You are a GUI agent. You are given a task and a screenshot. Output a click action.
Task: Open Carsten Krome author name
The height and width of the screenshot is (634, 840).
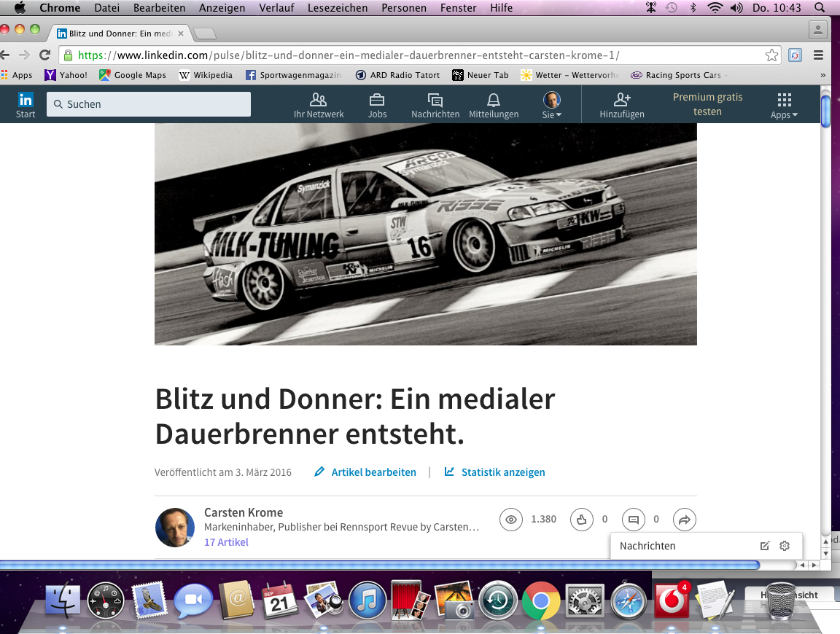pyautogui.click(x=244, y=512)
